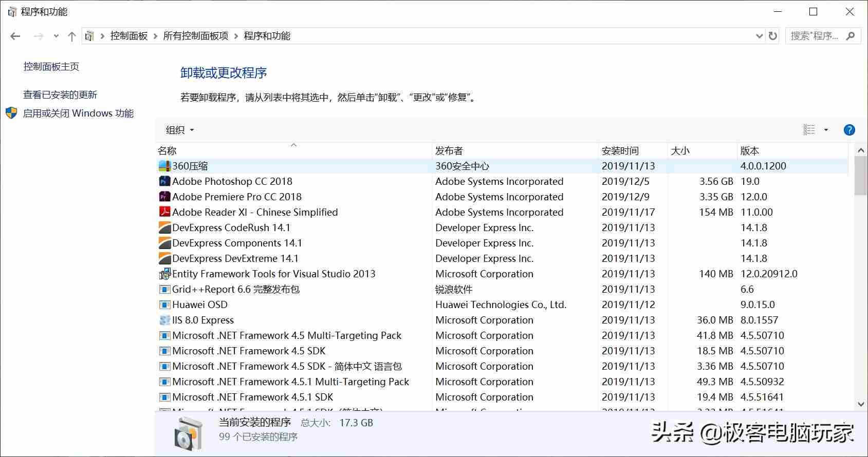Click the 154 MB size cell
Viewport: 868px width, 457px height.
coord(716,212)
